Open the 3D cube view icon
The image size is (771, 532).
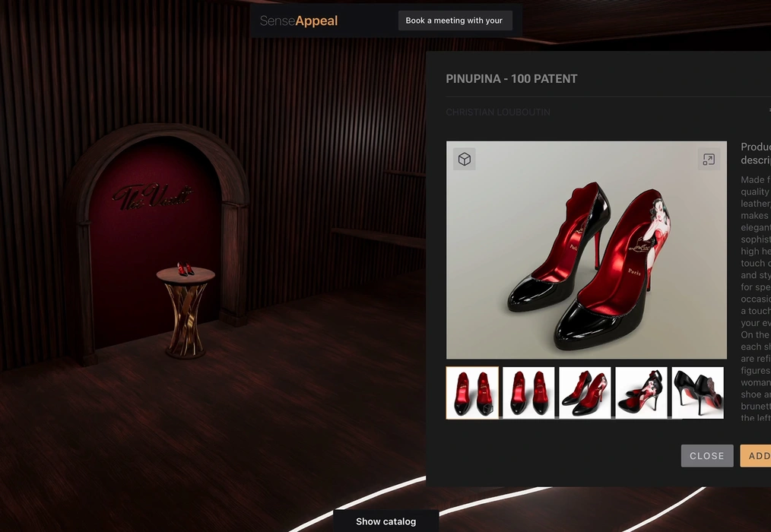(x=465, y=159)
